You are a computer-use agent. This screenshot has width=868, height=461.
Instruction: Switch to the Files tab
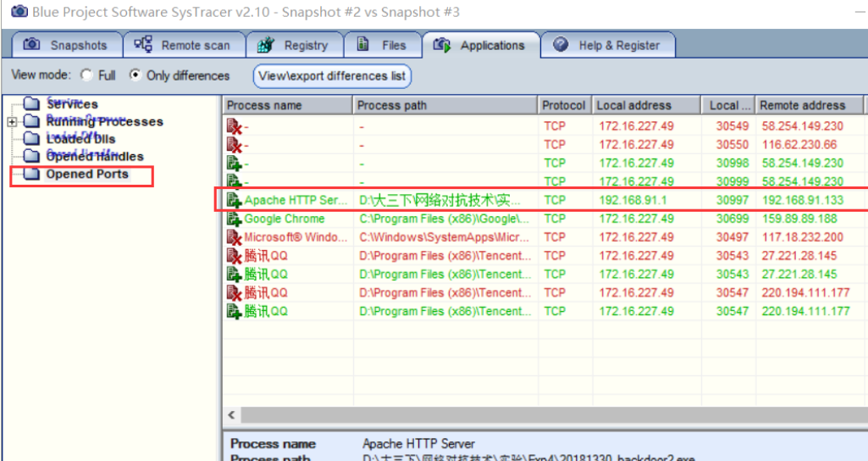pos(383,45)
